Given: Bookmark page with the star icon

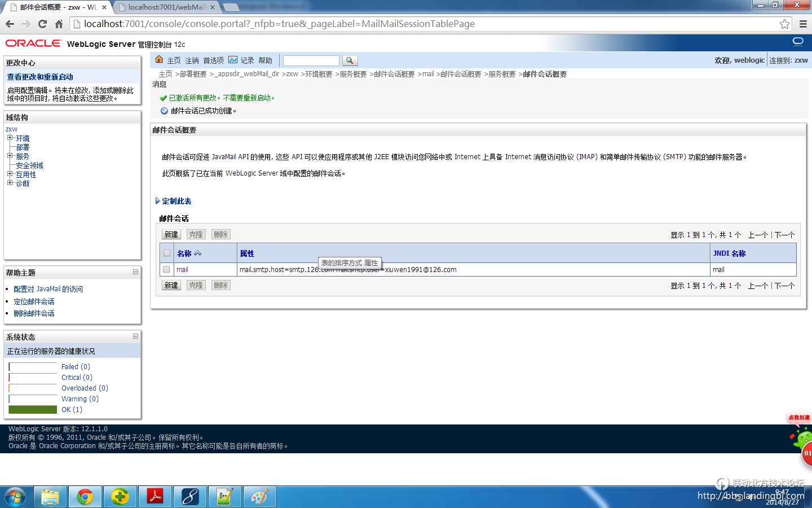Looking at the screenshot, I should tap(784, 24).
